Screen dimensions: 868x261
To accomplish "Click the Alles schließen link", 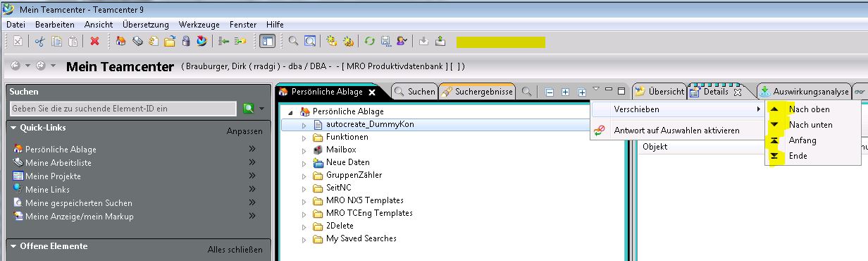I will (235, 250).
